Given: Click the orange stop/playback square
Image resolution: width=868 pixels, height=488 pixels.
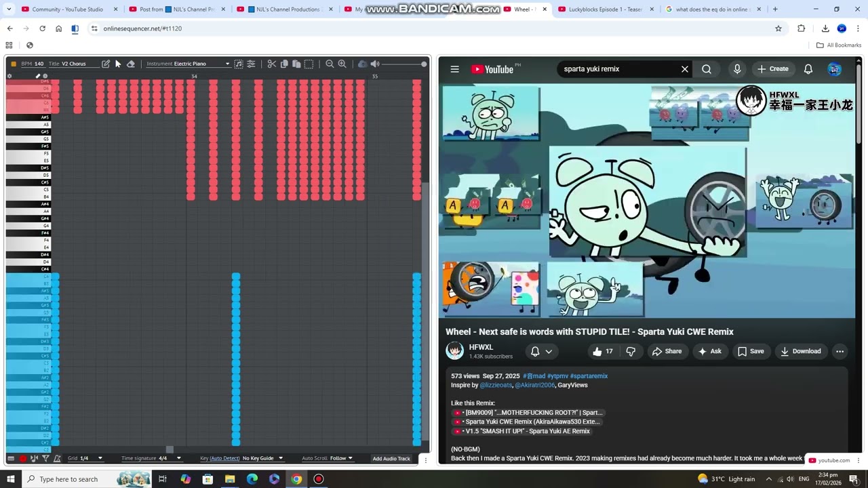Looking at the screenshot, I should click(13, 64).
